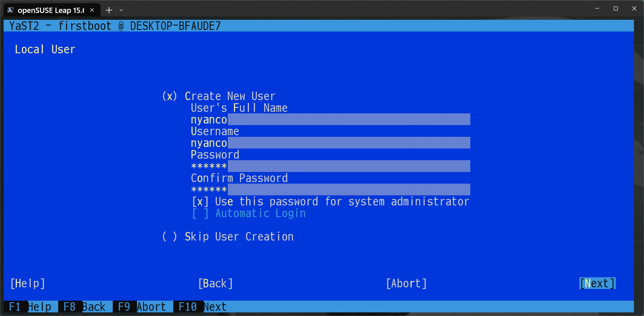
Task: Select the openSUSE Leap terminal tab
Action: [51, 10]
